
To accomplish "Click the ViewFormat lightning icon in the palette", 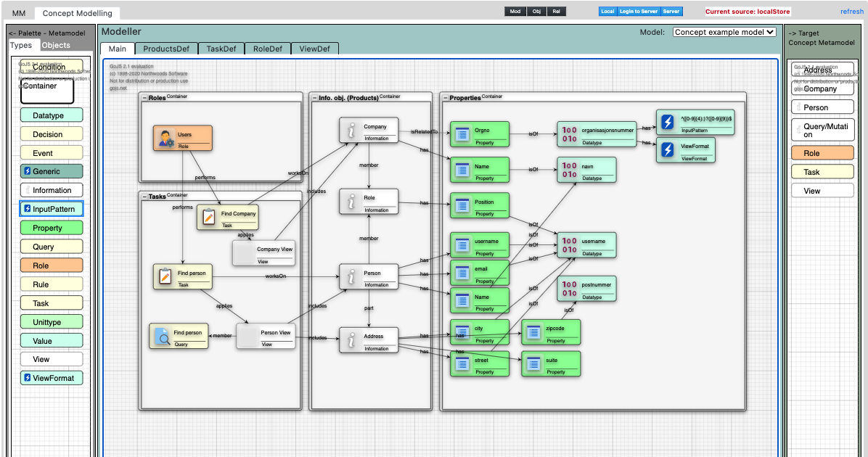I will click(27, 378).
